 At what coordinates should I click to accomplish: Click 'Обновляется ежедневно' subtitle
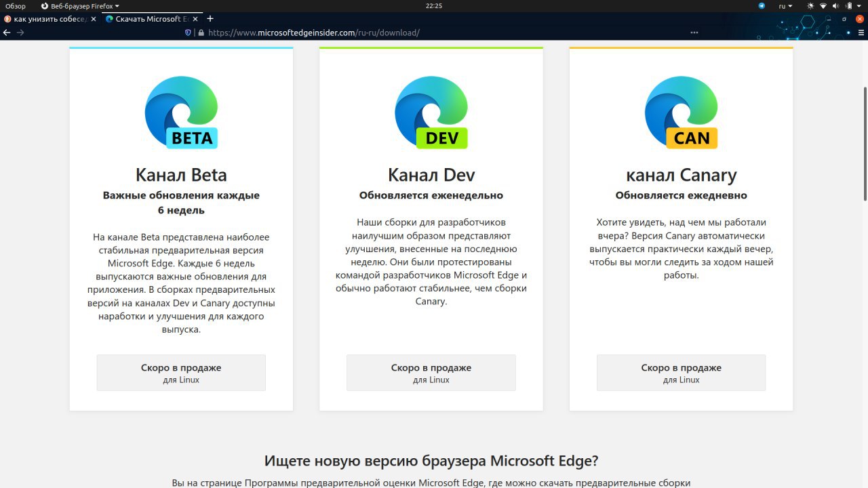pos(681,195)
